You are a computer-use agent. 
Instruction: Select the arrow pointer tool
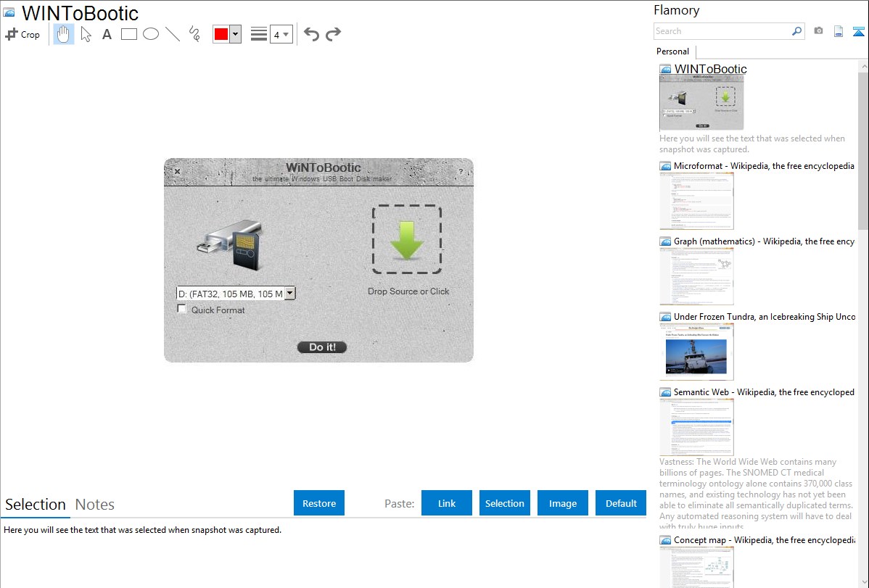86,34
